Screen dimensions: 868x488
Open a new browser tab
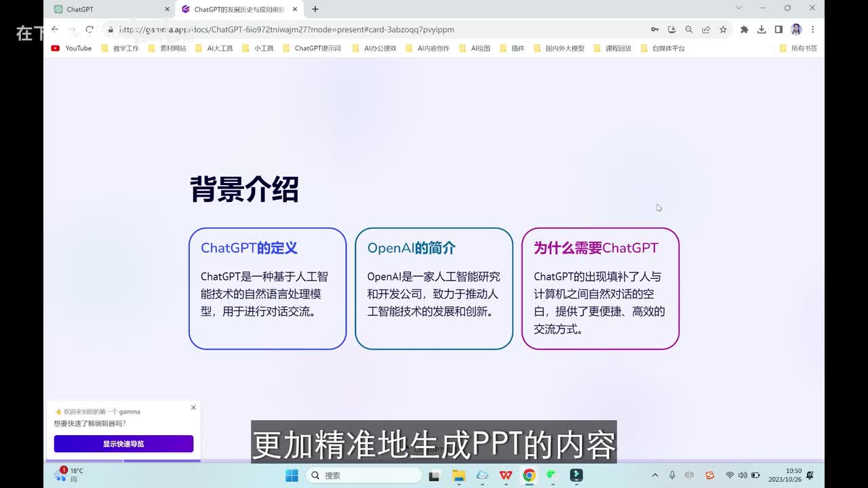tap(315, 9)
